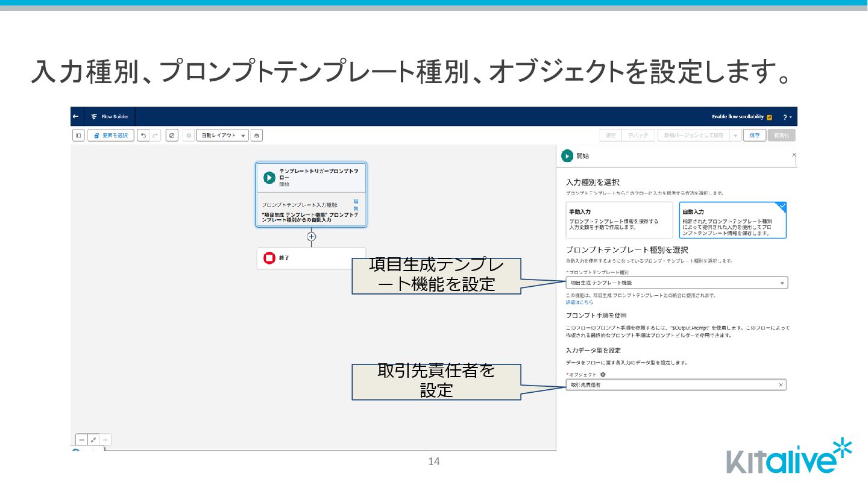Open the 自動レイアウト dropdown
This screenshot has width=868, height=488.
tap(222, 136)
